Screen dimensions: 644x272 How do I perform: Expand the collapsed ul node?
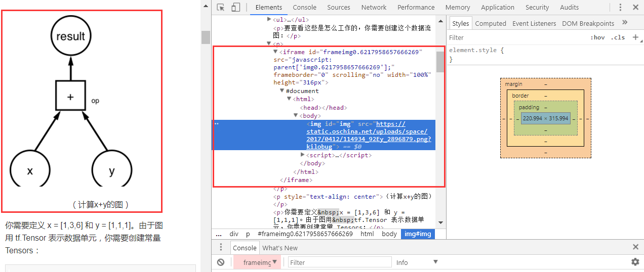269,19
